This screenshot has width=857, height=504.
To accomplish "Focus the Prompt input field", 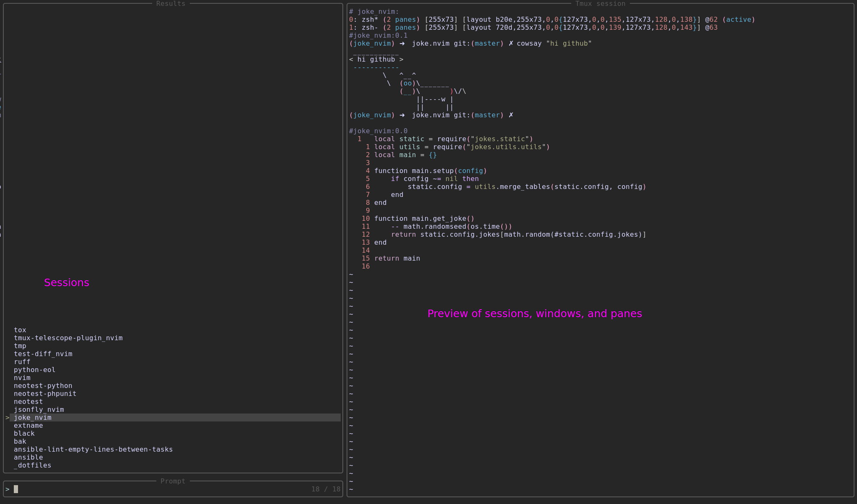I will (x=159, y=489).
